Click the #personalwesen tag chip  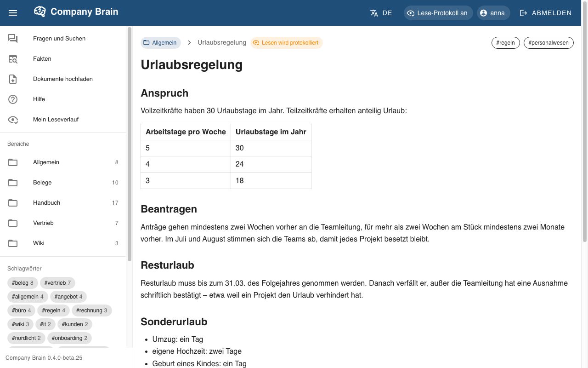click(x=548, y=43)
